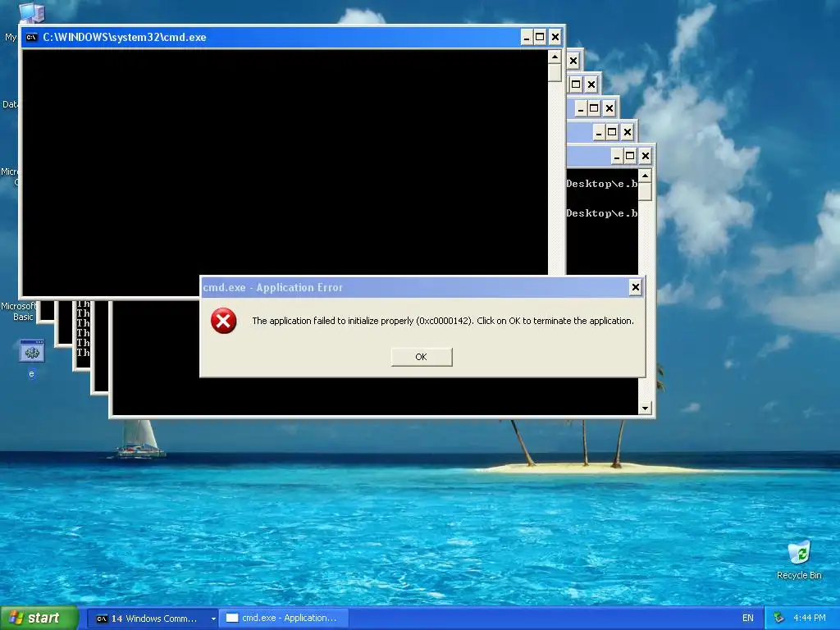Viewport: 840px width, 630px height.
Task: Close the cmd.exe Application Error dialog
Action: point(636,288)
